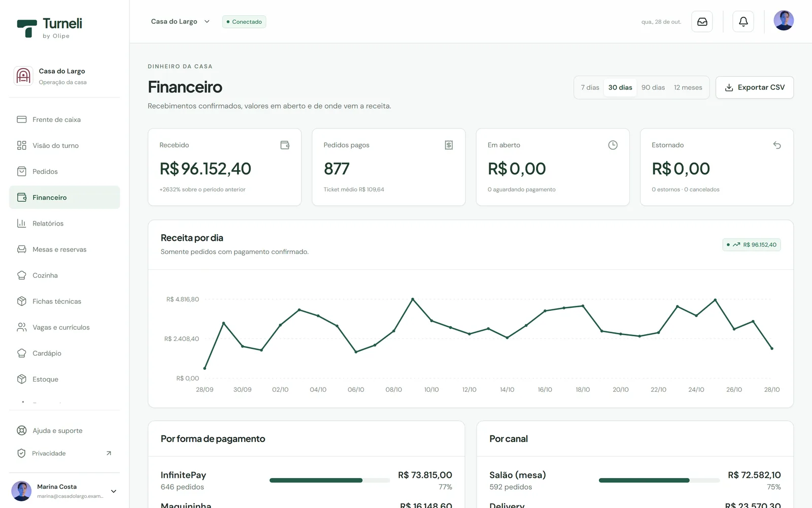Click Vagas e currículos people icon
812x508 pixels.
pos(21,327)
